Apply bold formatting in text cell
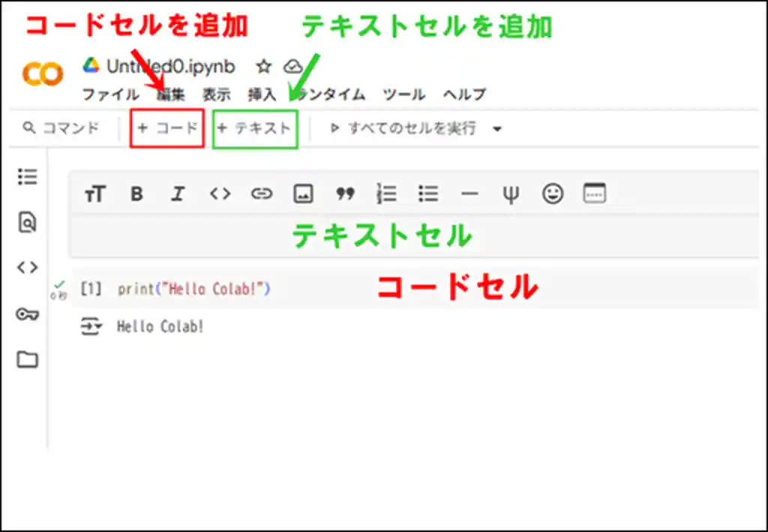Image resolution: width=768 pixels, height=532 pixels. pyautogui.click(x=136, y=194)
